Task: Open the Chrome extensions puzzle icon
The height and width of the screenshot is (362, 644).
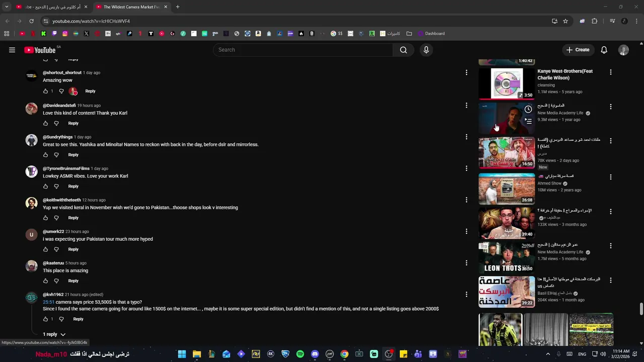Action: coord(594,21)
